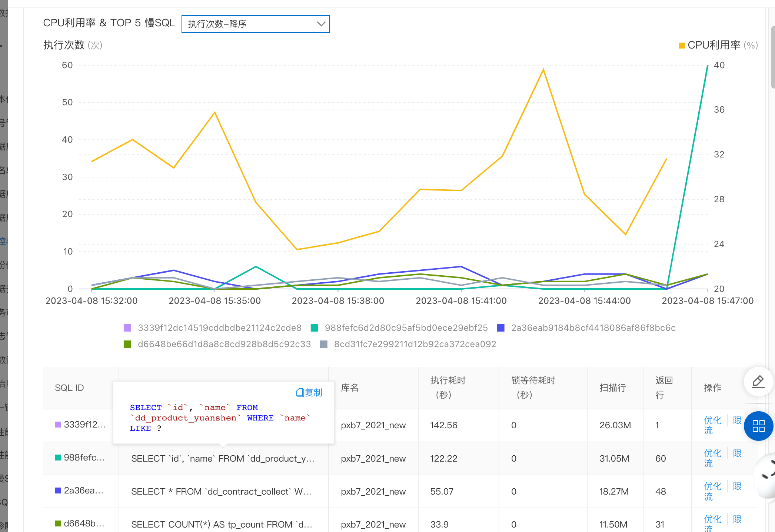Click the green square beside d6648b row
This screenshot has width=775, height=532.
(x=58, y=523)
